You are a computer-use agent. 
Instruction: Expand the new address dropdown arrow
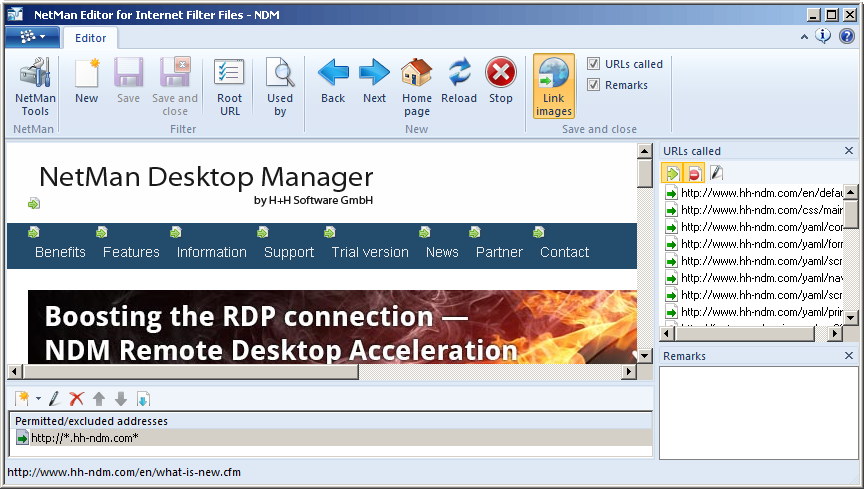click(x=38, y=399)
